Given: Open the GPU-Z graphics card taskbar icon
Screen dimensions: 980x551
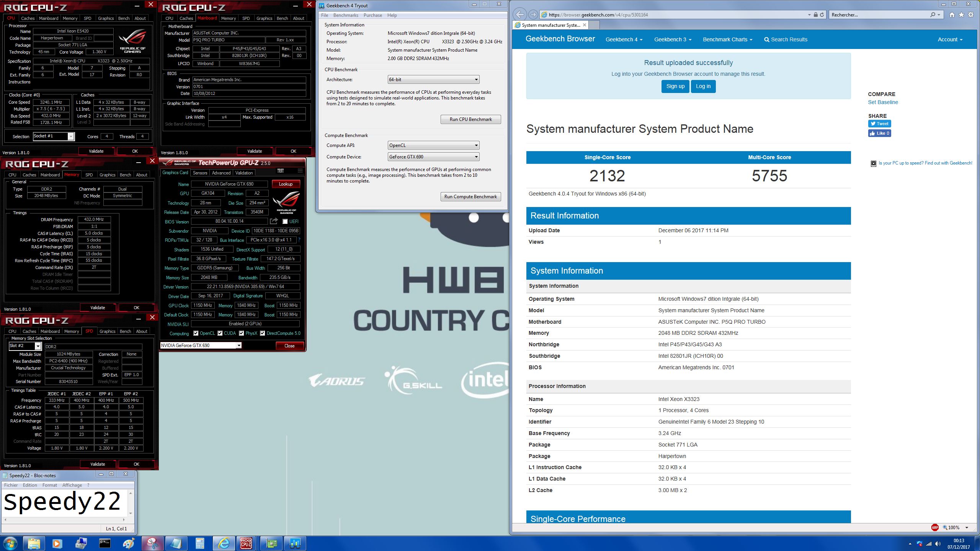Looking at the screenshot, I should point(271,543).
